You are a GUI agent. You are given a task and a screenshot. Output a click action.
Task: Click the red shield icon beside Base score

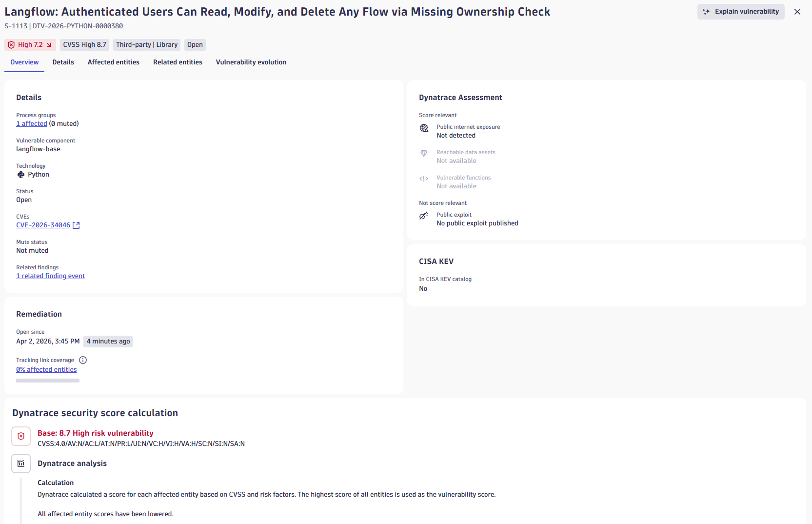[x=21, y=436]
